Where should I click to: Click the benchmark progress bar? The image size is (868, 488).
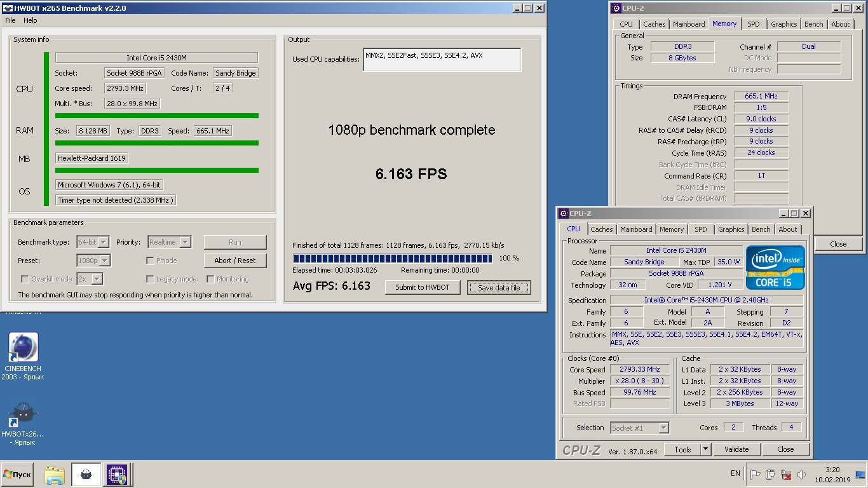pos(393,258)
